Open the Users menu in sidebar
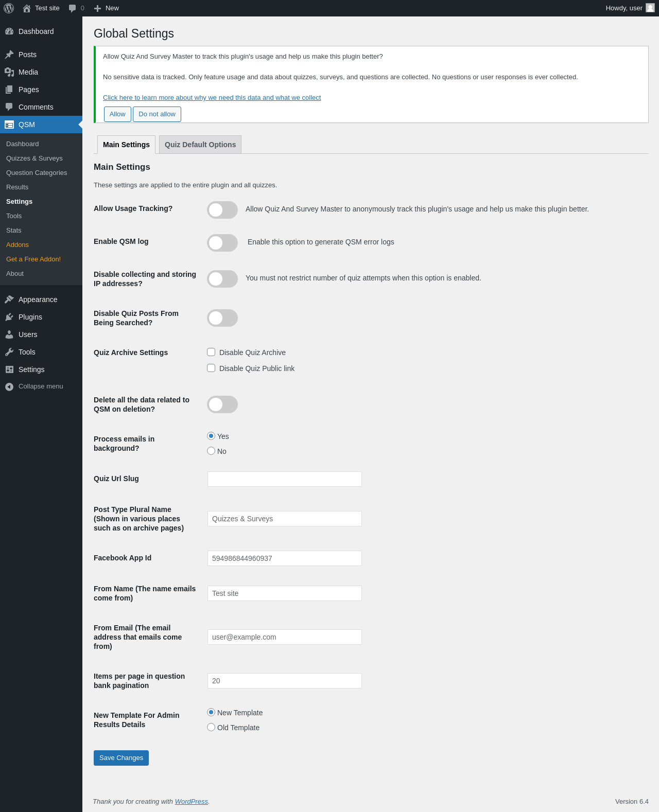Screen dimensions: 659x812 [41, 334]
